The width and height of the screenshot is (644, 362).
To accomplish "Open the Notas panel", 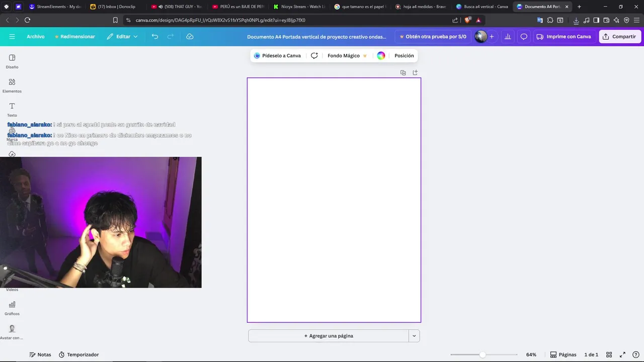I will click(x=40, y=354).
